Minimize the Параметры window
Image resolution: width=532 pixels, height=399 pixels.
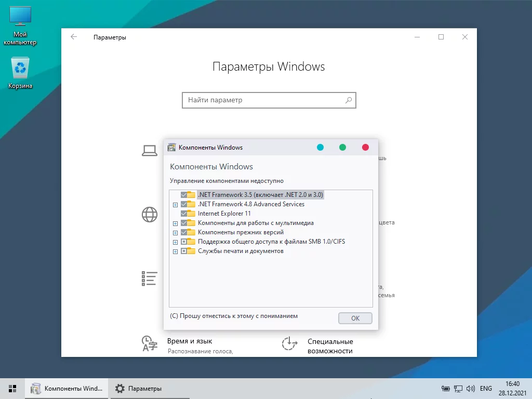pos(417,37)
